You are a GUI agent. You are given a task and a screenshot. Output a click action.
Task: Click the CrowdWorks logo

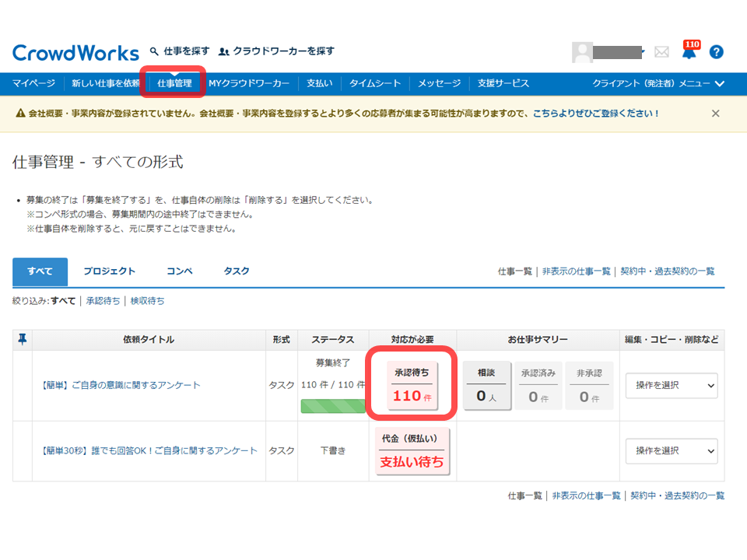click(x=75, y=52)
